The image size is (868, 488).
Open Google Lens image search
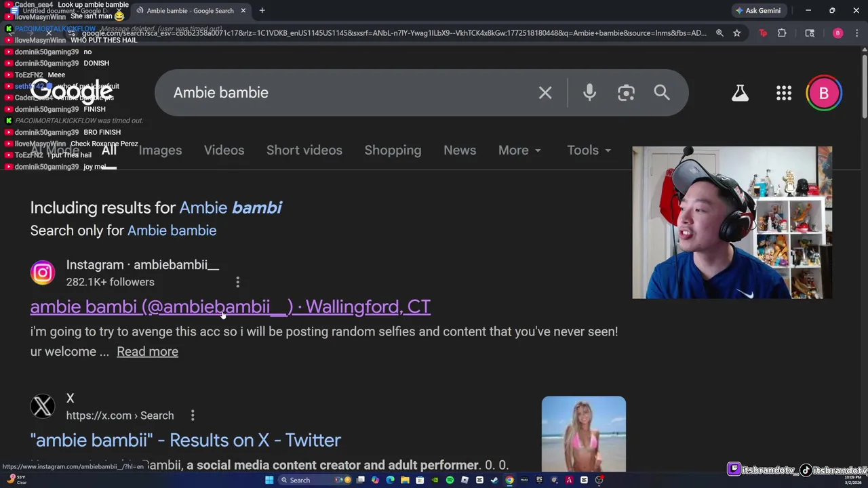point(626,93)
